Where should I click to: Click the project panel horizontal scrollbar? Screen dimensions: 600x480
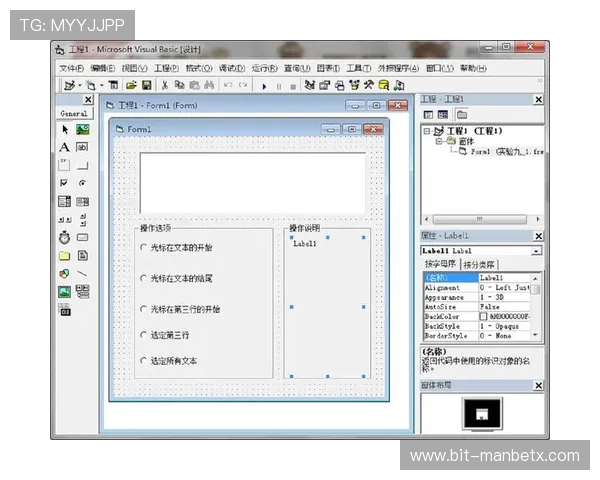click(482, 219)
